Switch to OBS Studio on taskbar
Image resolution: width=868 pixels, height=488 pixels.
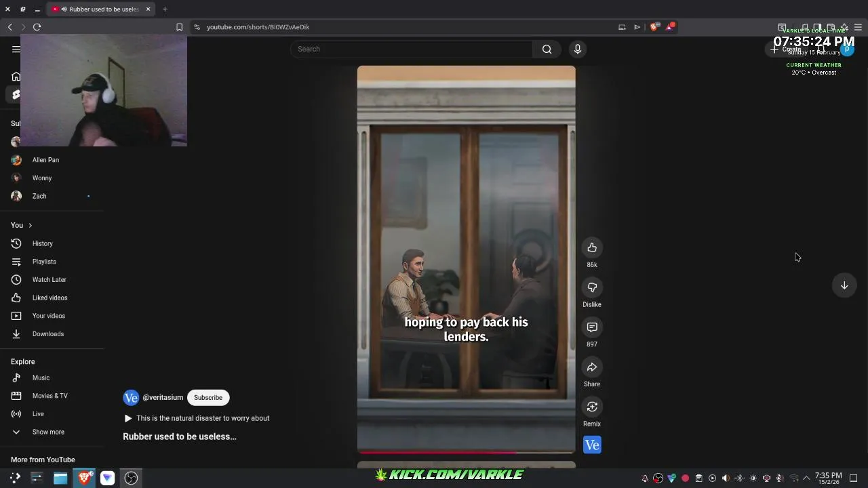tap(131, 478)
